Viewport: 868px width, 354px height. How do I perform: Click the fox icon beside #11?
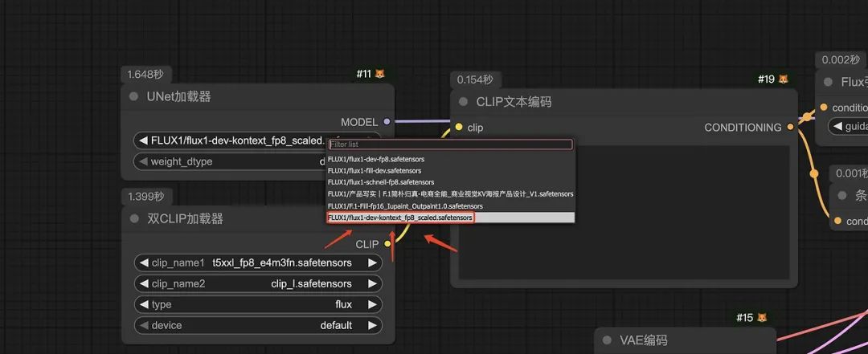point(379,74)
